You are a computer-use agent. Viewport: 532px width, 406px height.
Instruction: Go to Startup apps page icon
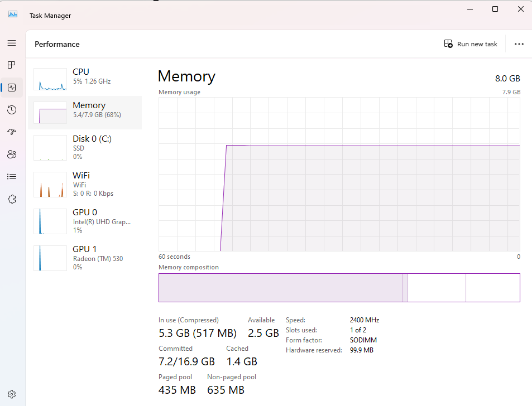coord(12,132)
